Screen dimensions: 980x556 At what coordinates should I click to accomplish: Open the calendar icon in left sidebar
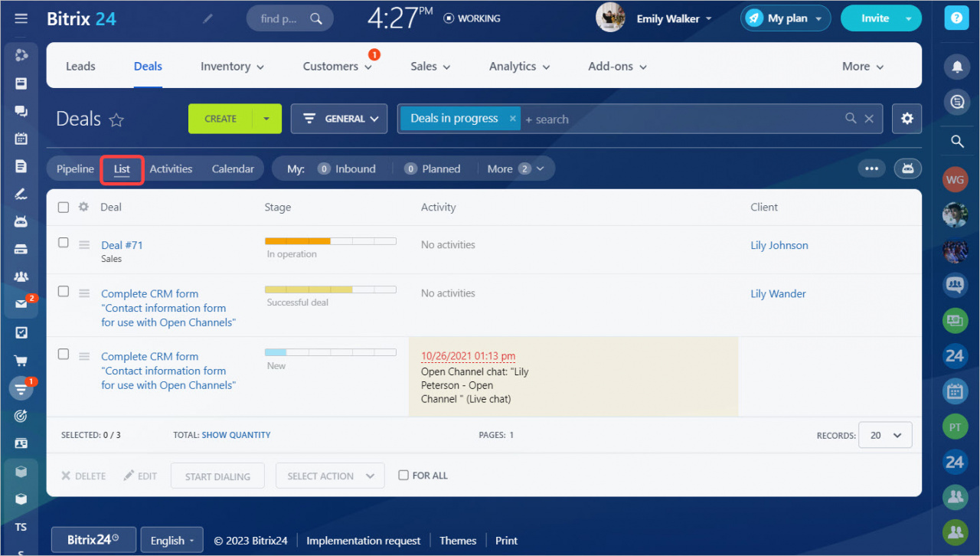point(21,139)
